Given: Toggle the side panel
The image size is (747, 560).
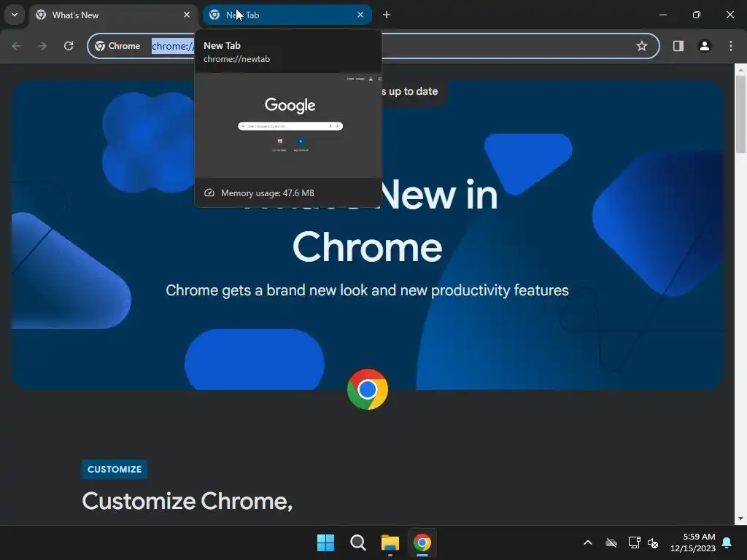Looking at the screenshot, I should pyautogui.click(x=678, y=46).
